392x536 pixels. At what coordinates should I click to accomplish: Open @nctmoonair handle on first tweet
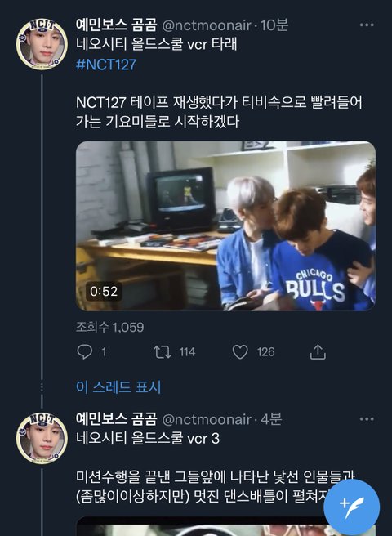point(207,25)
